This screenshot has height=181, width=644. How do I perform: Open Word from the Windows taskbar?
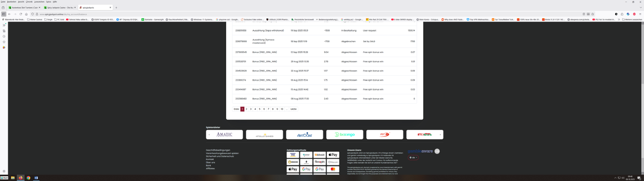(x=36, y=178)
